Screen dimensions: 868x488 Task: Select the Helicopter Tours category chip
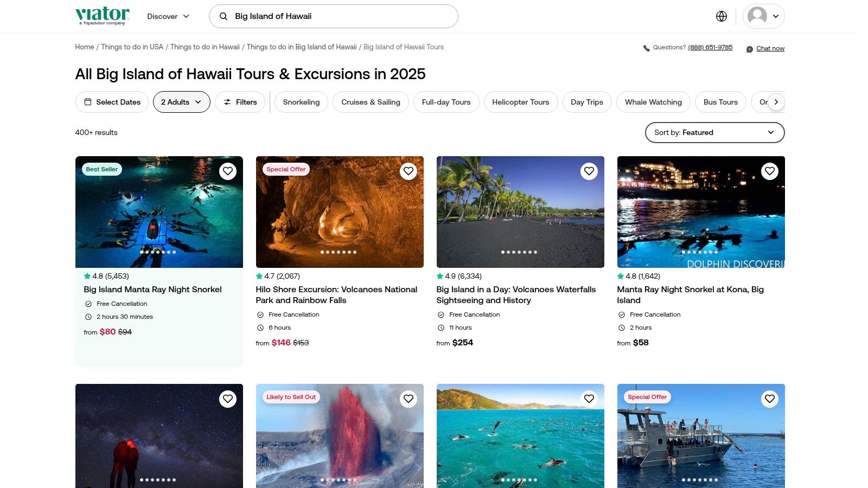520,102
